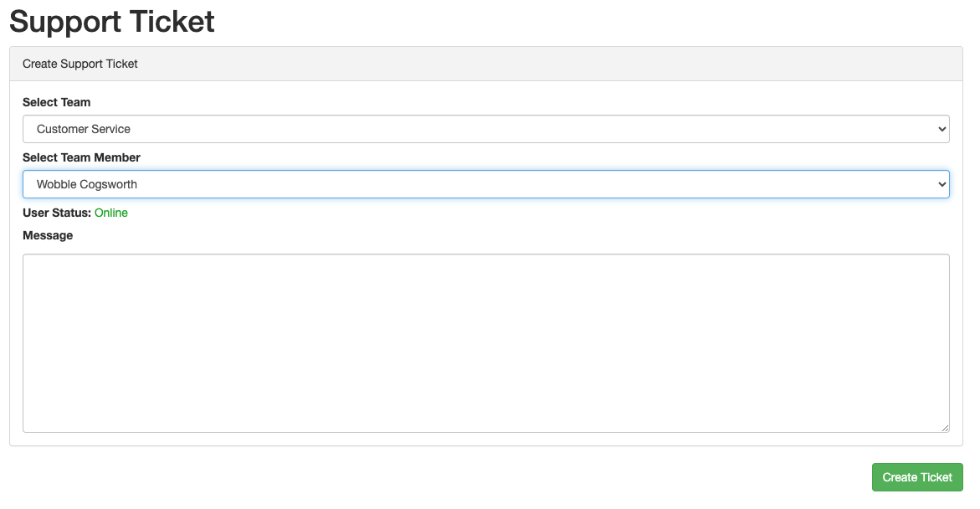Click the "Select Team" field label
Viewport: 980px width, 509px height.
pos(57,102)
